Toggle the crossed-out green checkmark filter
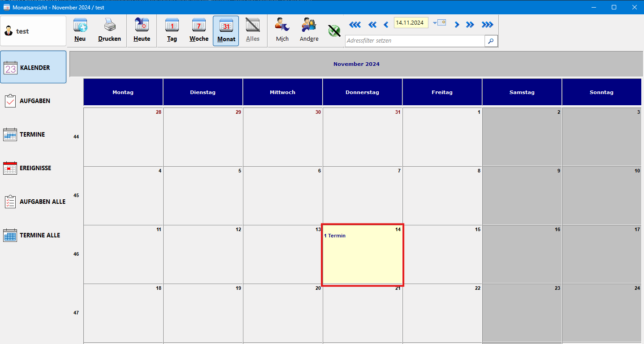 point(334,31)
